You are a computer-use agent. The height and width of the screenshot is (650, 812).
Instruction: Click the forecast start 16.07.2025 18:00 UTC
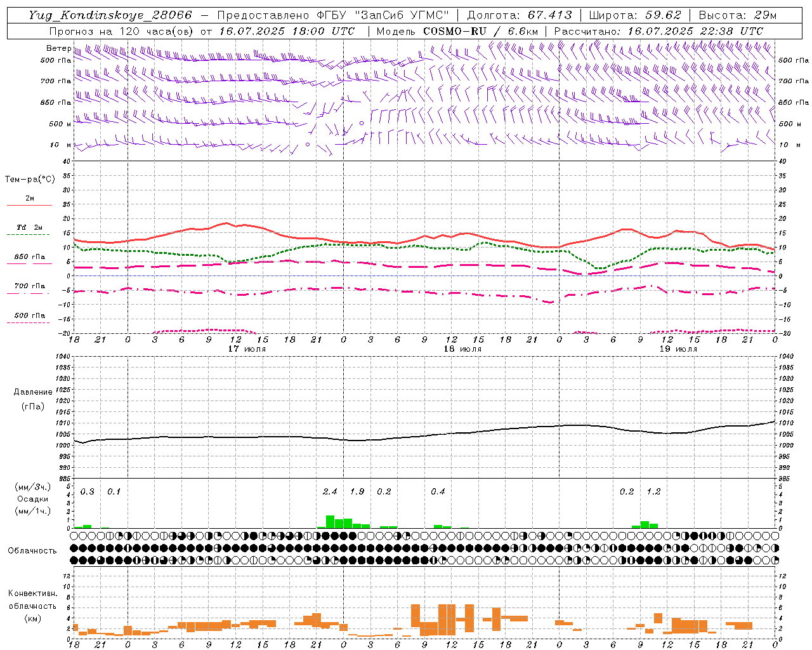(287, 31)
